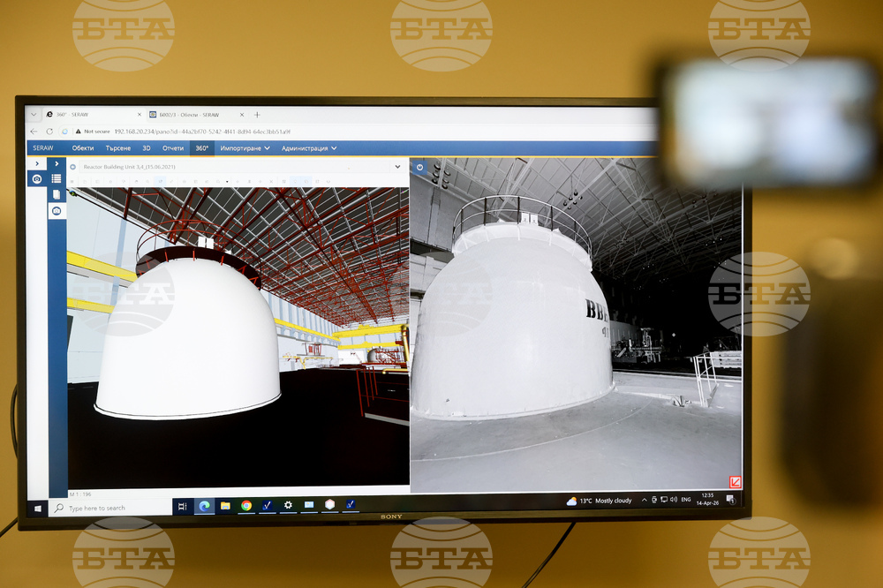
Task: Click the 'Type here to search' box
Action: [x=110, y=508]
